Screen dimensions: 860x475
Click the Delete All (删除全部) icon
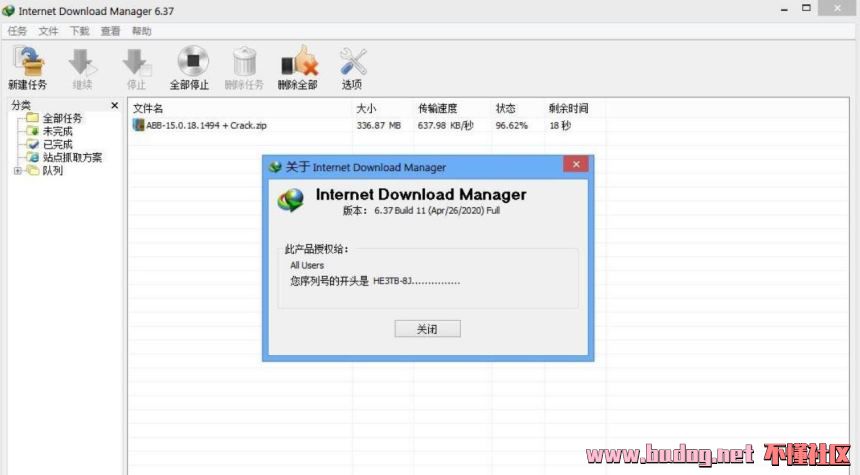tap(299, 61)
